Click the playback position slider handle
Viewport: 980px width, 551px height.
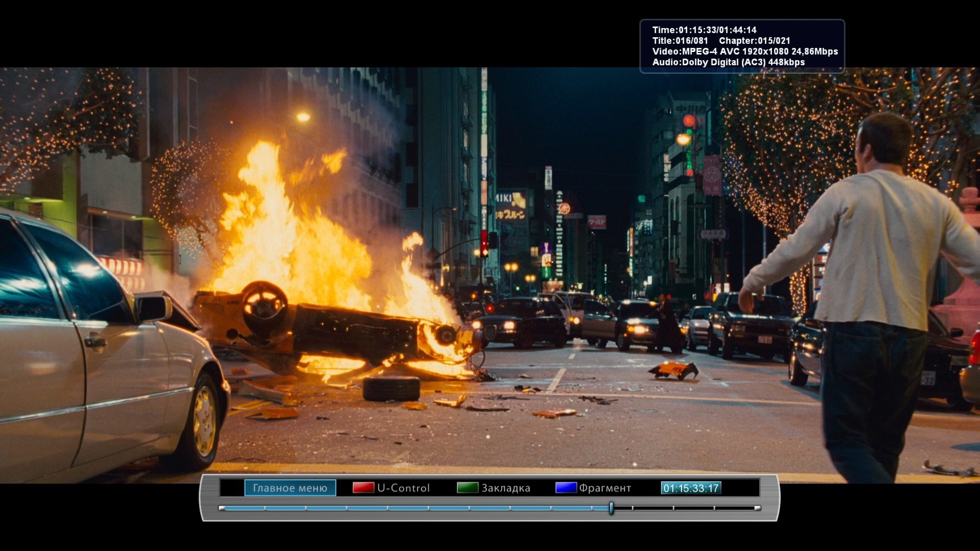click(x=611, y=508)
